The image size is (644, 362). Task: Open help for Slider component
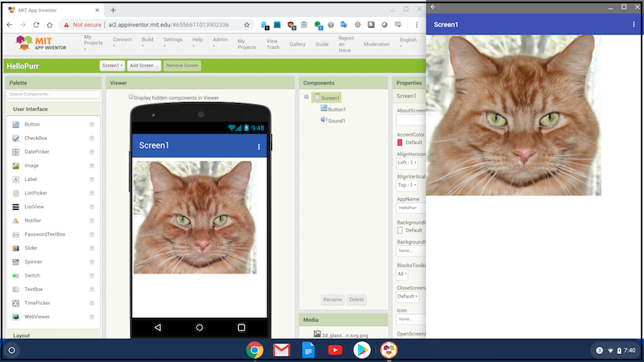click(x=92, y=248)
